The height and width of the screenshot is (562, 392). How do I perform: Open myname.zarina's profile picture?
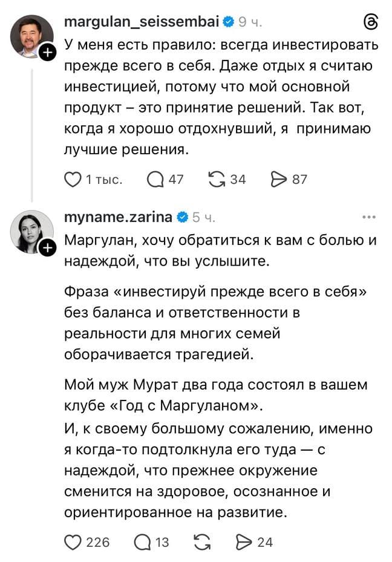click(x=30, y=231)
